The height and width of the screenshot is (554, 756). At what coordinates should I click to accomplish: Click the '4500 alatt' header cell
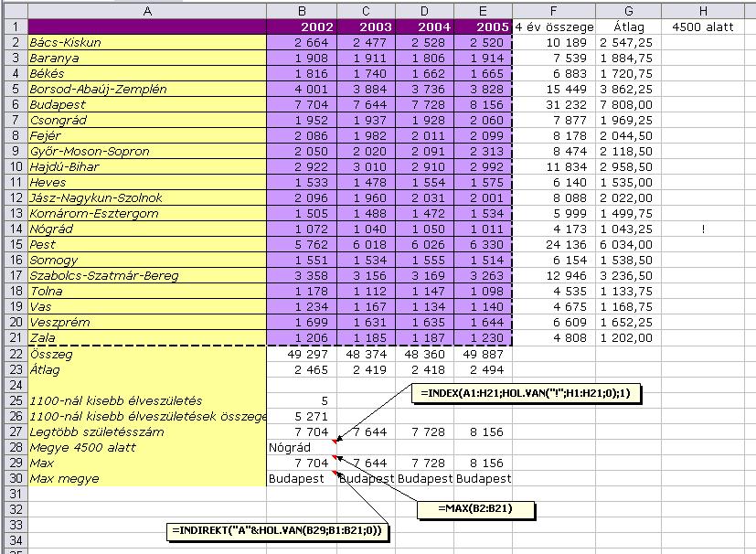click(x=703, y=27)
